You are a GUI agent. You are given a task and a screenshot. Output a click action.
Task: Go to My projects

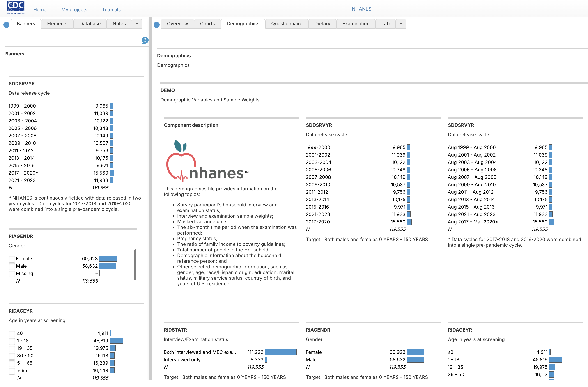click(74, 10)
